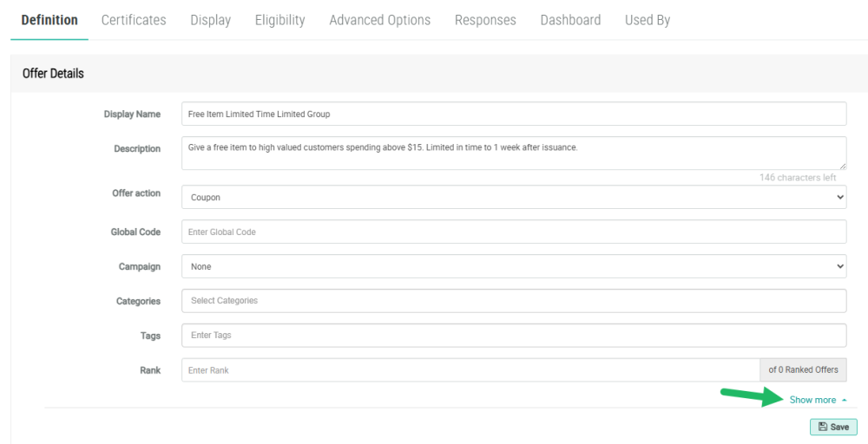Focus the Enter Rank field
The width and height of the screenshot is (868, 444).
click(x=470, y=370)
